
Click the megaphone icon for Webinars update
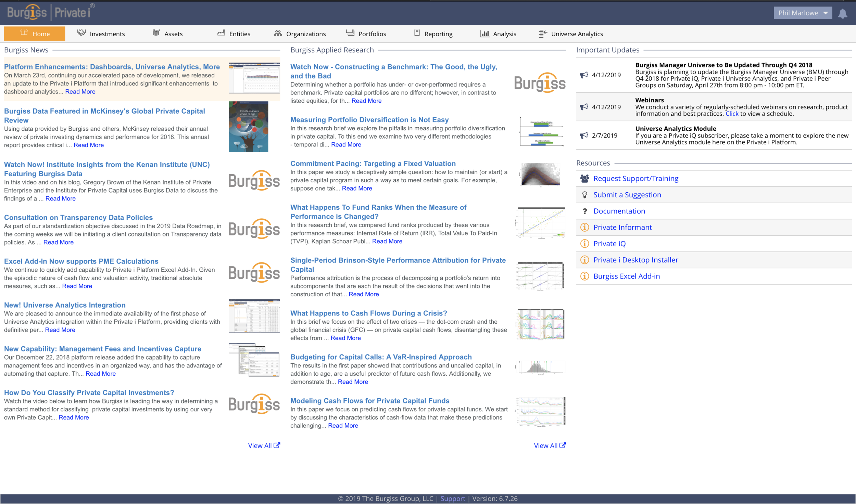point(583,107)
